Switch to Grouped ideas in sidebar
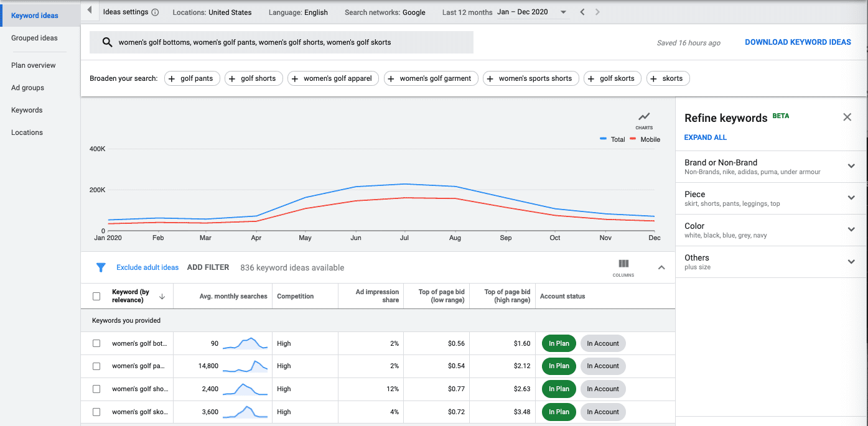 pyautogui.click(x=34, y=38)
